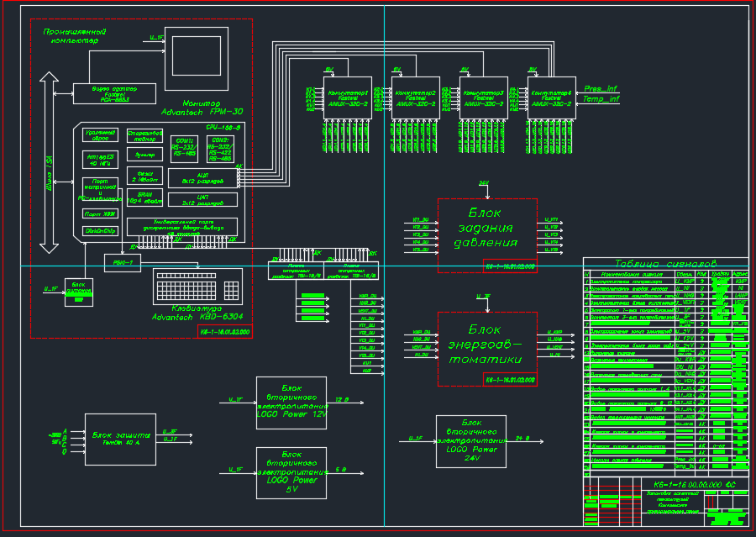Select the keyboard symbol above KBD-6304 label
Viewport: 756px width, 537px height.
click(x=197, y=287)
